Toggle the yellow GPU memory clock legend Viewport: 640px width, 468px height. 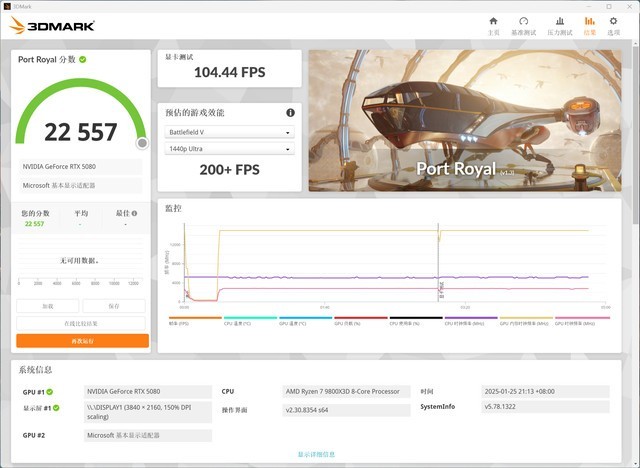526,320
